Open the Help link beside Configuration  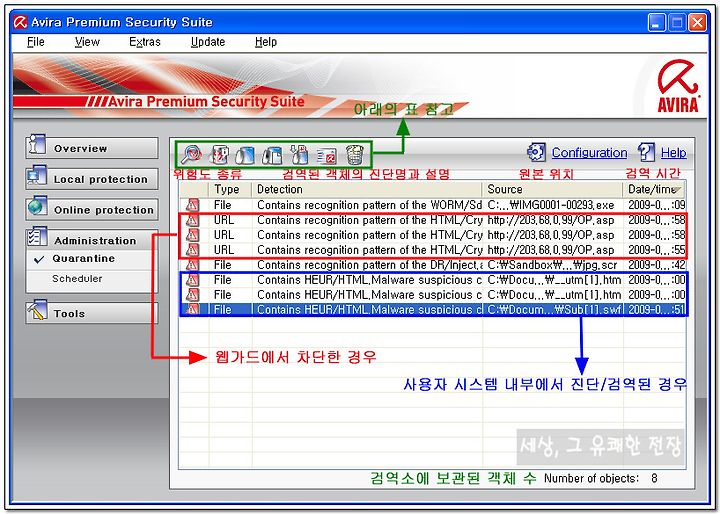point(674,153)
